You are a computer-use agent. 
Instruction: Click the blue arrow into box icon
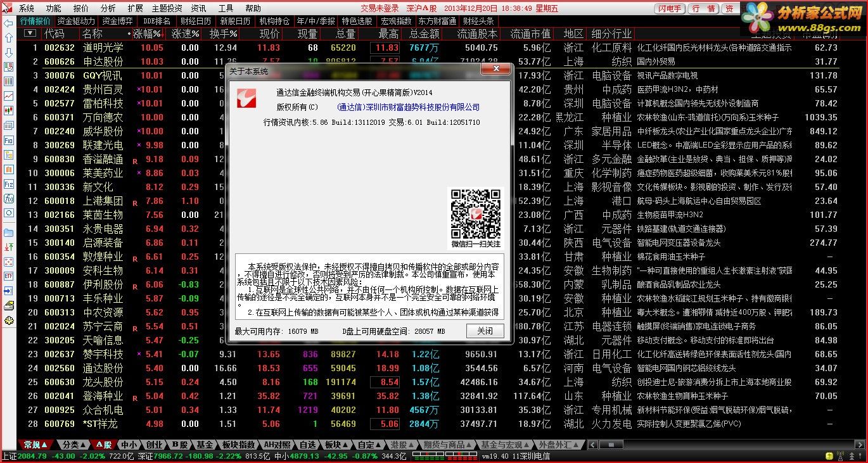8,291
